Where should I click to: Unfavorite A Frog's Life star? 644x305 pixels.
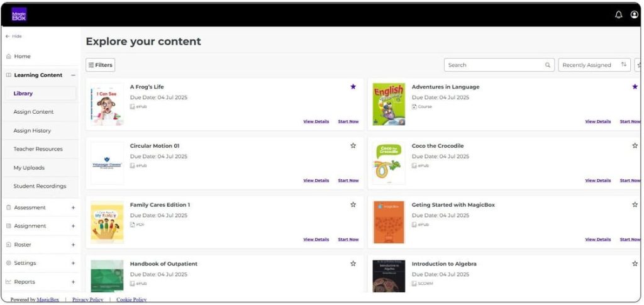(x=353, y=87)
